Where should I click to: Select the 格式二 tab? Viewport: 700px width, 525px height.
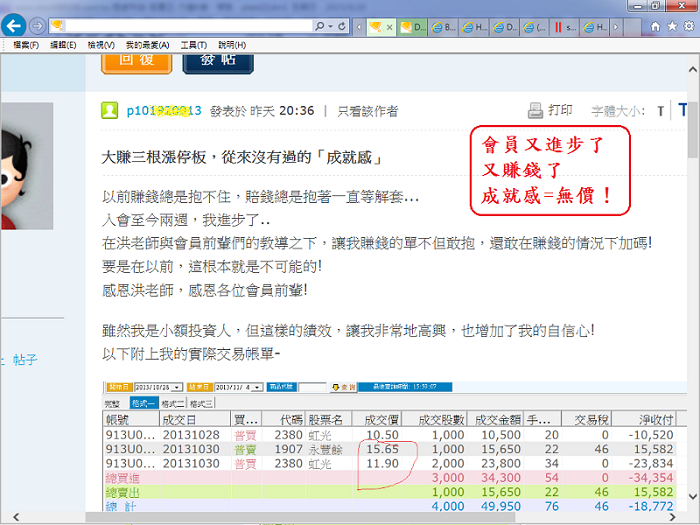pyautogui.click(x=172, y=404)
